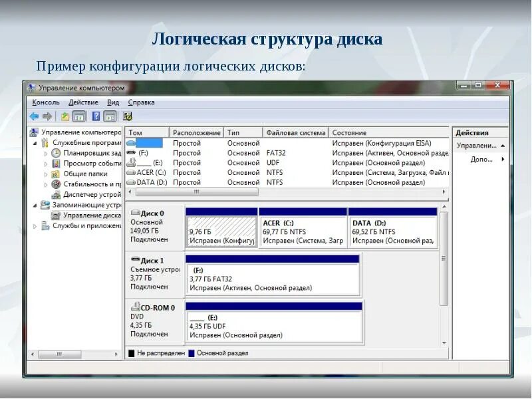The height and width of the screenshot is (399, 532).
Task: Click the Стабильность icon in tree
Action: point(56,184)
